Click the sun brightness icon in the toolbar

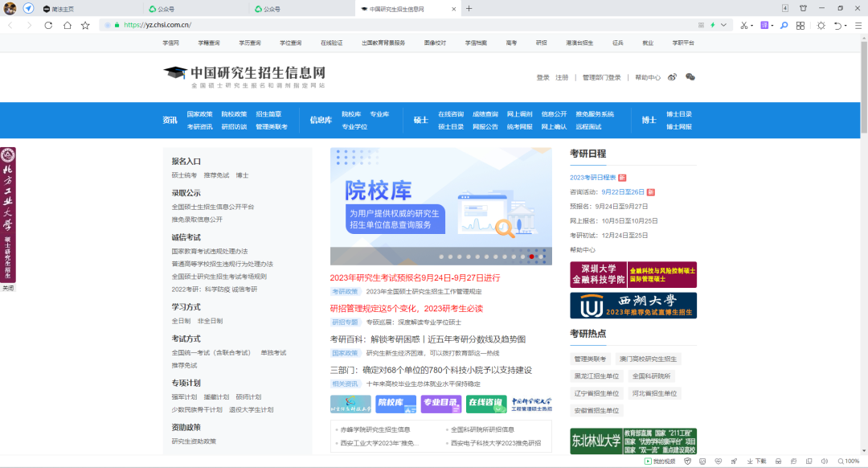pos(821,26)
